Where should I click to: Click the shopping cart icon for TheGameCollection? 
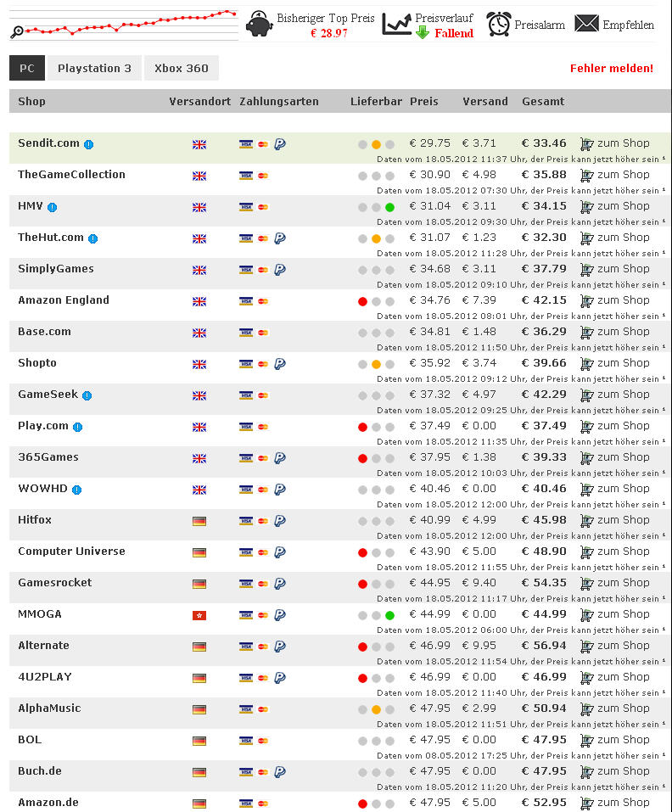(586, 176)
